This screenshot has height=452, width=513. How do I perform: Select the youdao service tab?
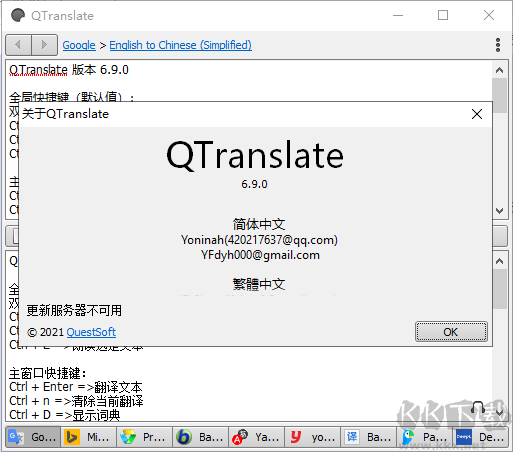click(x=312, y=437)
